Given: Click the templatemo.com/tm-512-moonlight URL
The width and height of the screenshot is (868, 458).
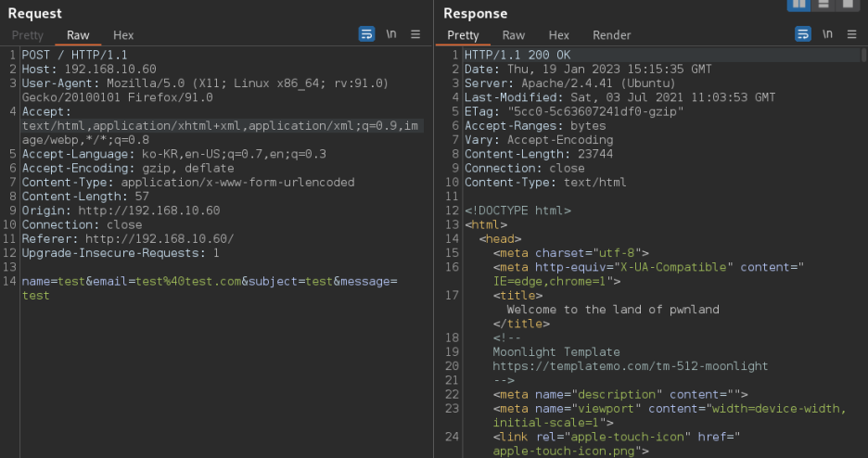Looking at the screenshot, I should point(631,366).
